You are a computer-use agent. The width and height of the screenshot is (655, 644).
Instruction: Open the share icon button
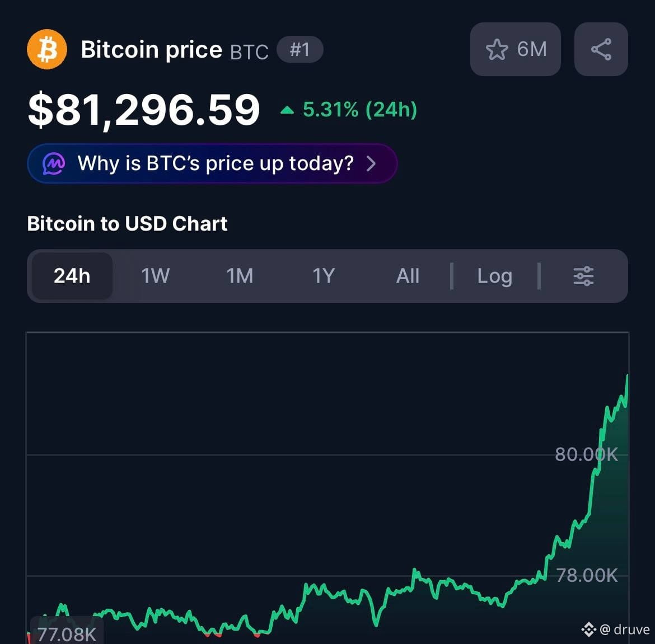(601, 49)
